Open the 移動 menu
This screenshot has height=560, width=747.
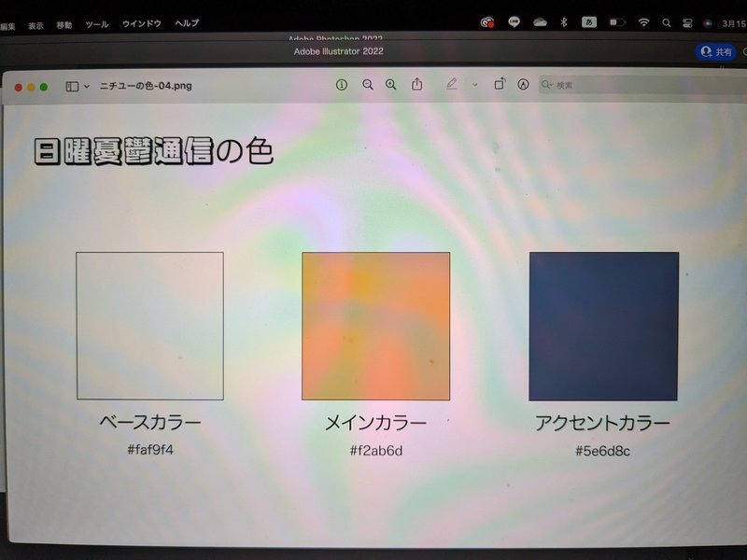coord(64,25)
